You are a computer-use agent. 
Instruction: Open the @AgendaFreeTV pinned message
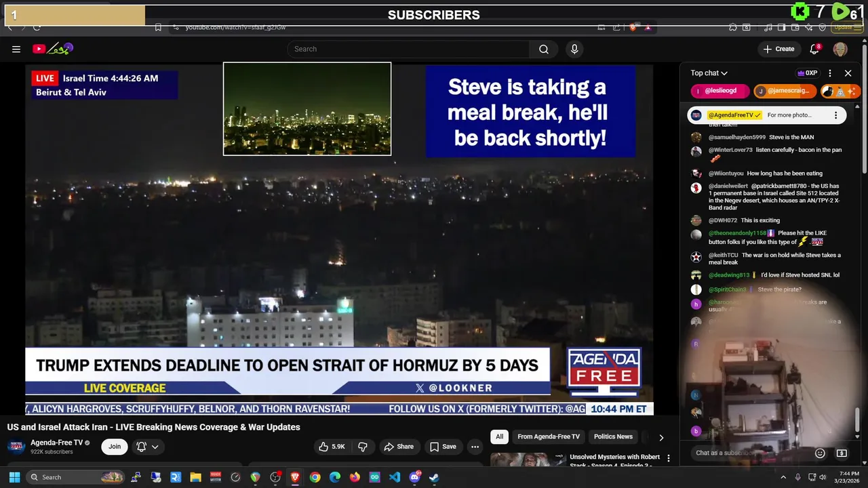coord(768,115)
